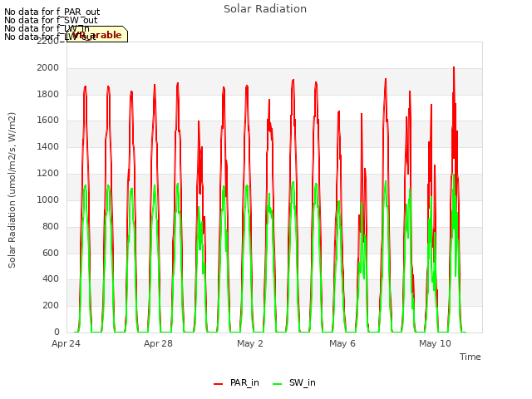This screenshot has width=532, height=399.
Task: Toggle the SW_in legend entry
Action: point(294,382)
